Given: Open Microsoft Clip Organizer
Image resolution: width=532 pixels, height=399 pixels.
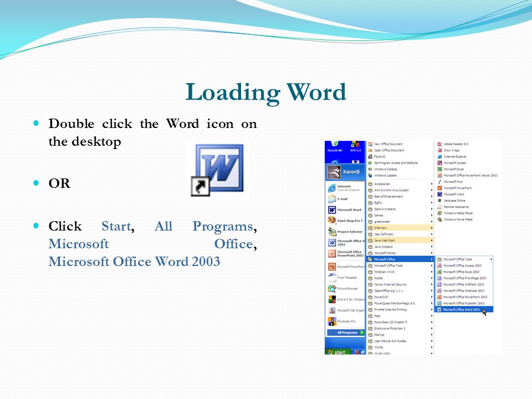Looking at the screenshot, I should pos(346,310).
